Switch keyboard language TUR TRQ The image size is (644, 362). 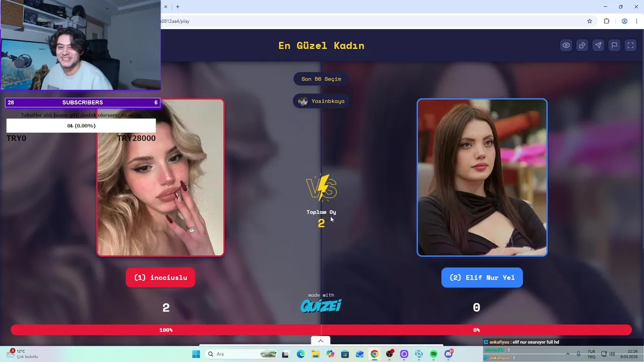tap(591, 354)
